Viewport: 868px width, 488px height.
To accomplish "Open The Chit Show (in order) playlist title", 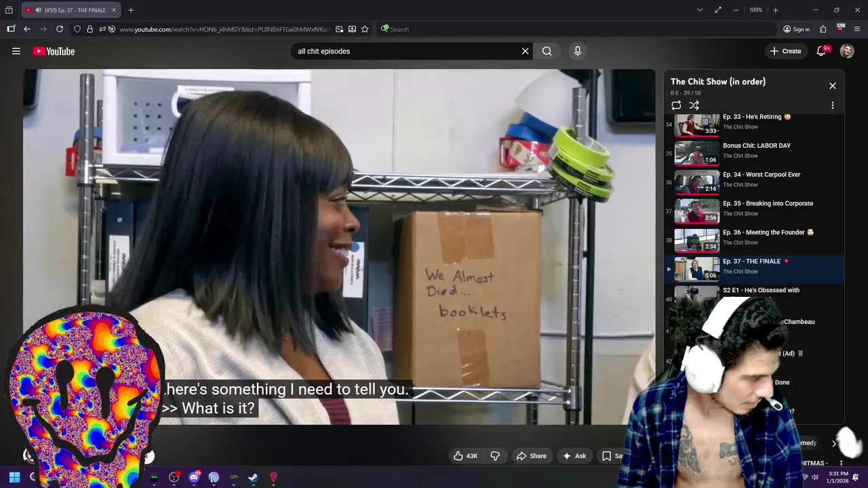I will pos(718,81).
